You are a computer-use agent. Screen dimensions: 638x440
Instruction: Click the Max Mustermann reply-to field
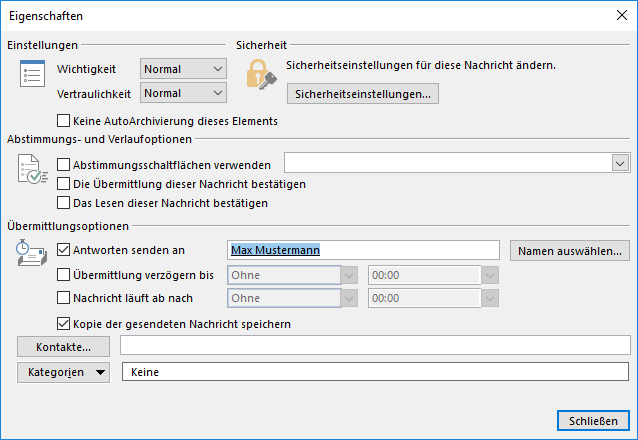coord(363,250)
